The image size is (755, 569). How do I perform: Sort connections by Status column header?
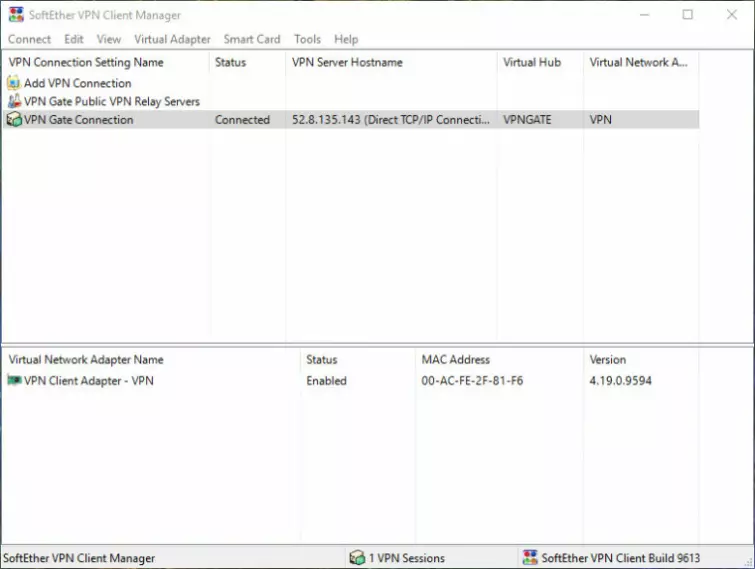(x=231, y=62)
